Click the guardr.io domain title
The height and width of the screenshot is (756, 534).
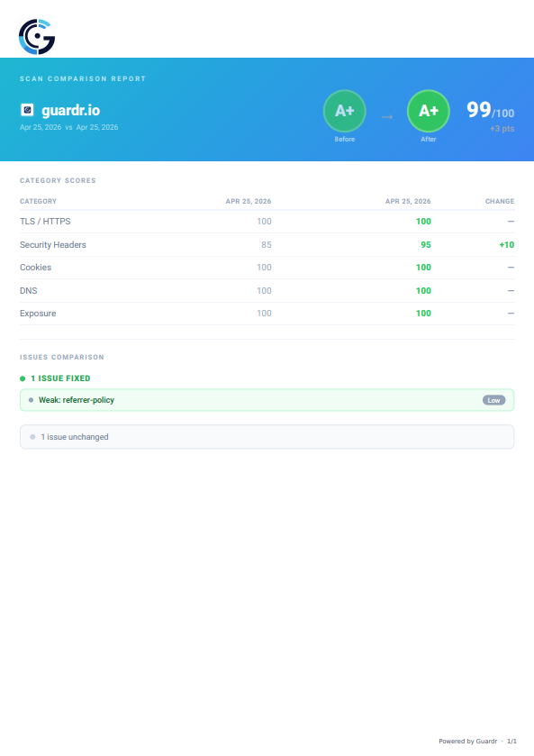[71, 111]
